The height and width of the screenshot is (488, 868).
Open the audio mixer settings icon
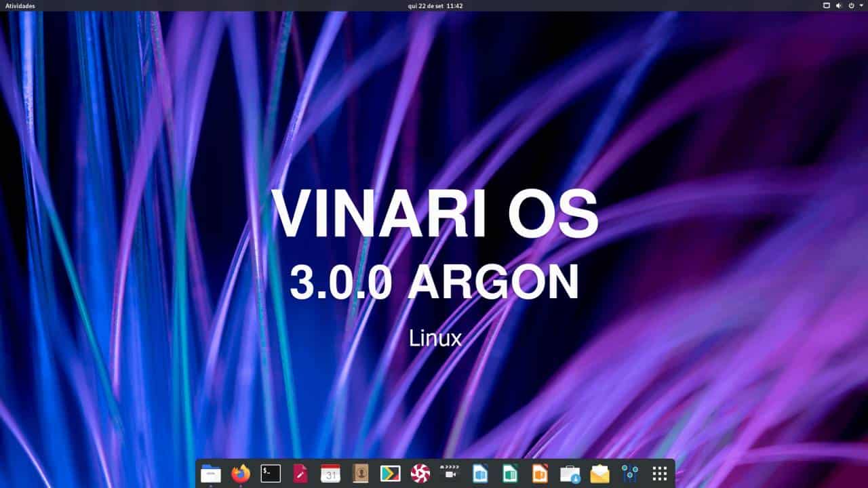[630, 474]
